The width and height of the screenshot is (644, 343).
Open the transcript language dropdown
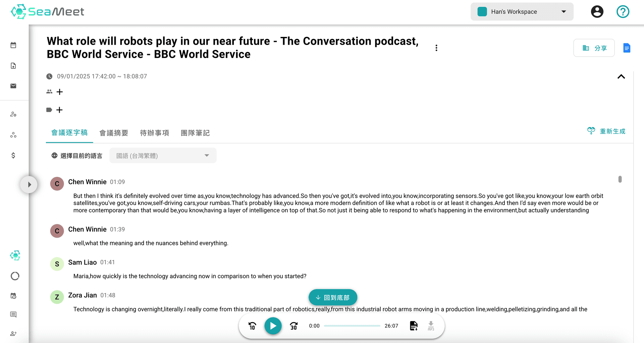pyautogui.click(x=163, y=156)
